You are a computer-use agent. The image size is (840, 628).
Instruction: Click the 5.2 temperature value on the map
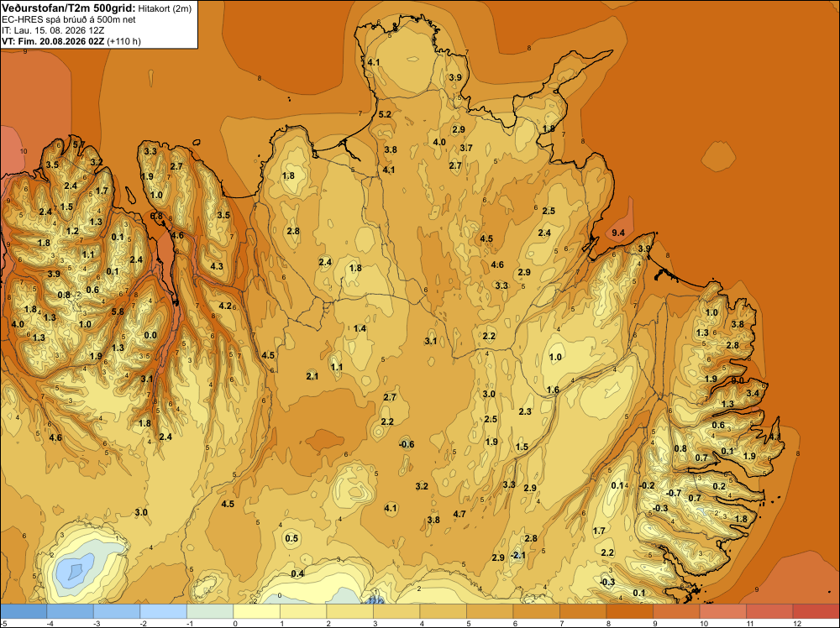point(385,114)
